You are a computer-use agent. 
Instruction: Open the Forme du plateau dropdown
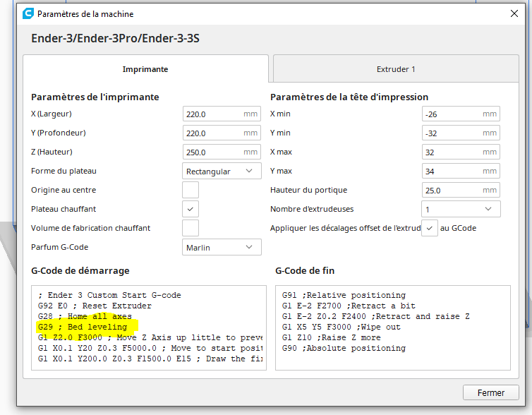click(x=222, y=171)
